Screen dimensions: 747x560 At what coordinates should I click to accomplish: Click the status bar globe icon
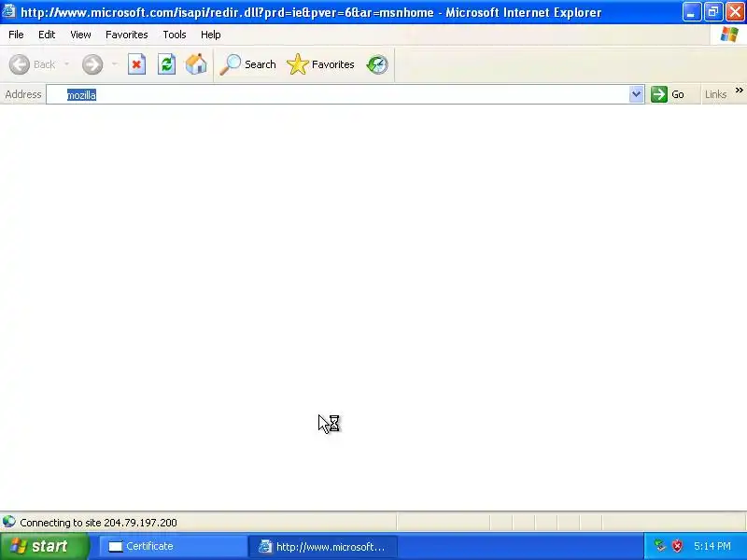tap(9, 522)
